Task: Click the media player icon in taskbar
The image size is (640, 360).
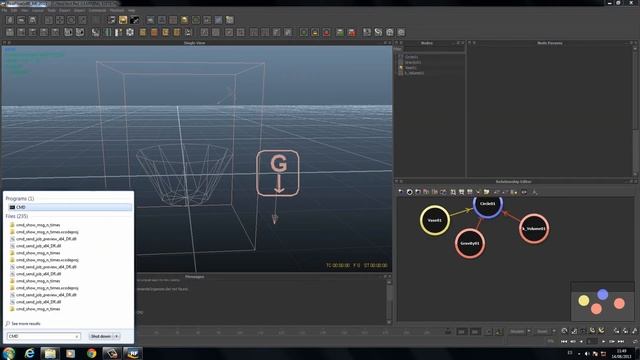Action: [x=71, y=353]
